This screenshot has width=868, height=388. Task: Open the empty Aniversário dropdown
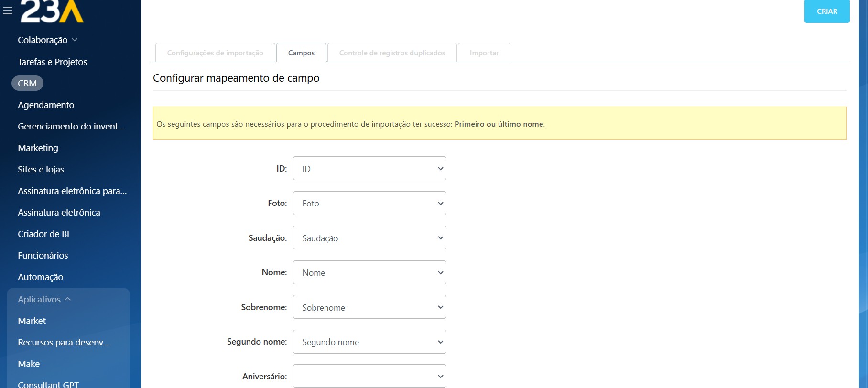369,376
